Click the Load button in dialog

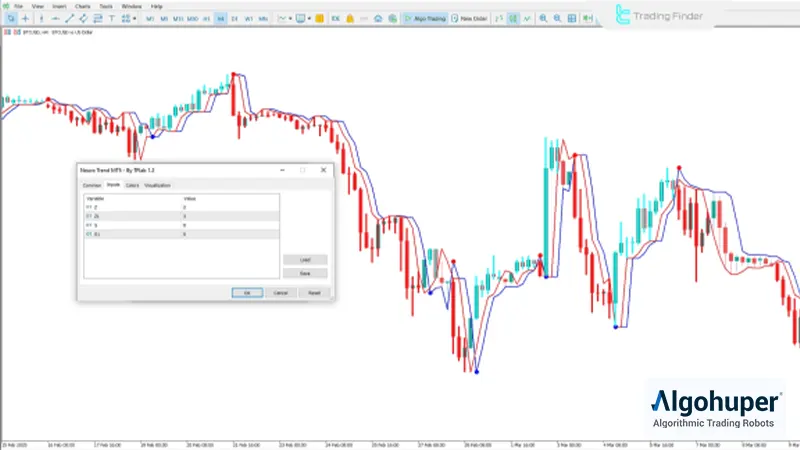click(305, 260)
